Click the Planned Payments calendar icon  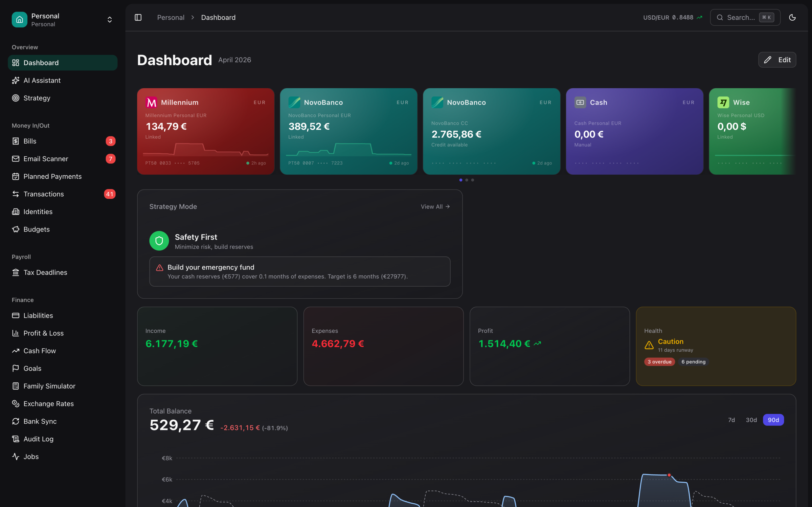16,176
